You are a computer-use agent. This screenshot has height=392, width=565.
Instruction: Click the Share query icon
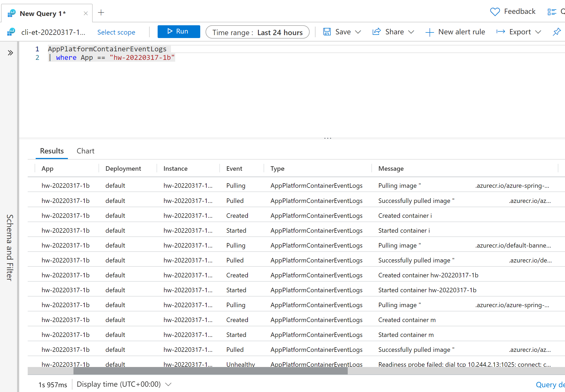tap(376, 32)
